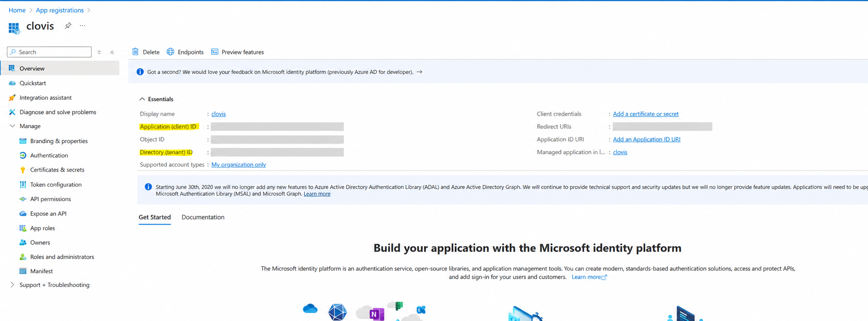Click the Preview features button label
Image resolution: width=868 pixels, height=321 pixels.
pyautogui.click(x=243, y=52)
